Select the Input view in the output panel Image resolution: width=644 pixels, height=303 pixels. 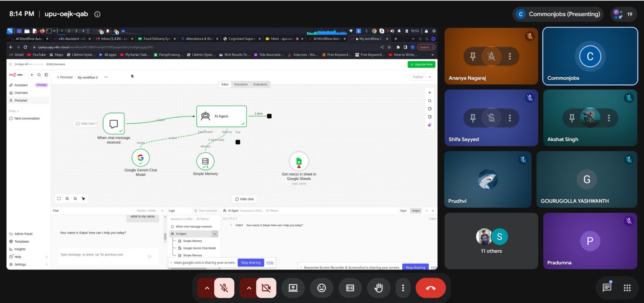click(x=403, y=211)
